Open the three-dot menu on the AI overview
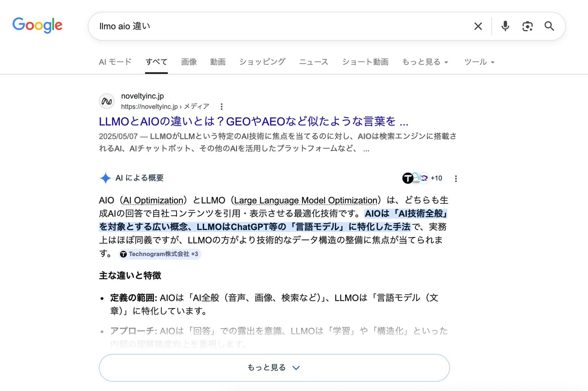The image size is (588, 391). coord(456,178)
